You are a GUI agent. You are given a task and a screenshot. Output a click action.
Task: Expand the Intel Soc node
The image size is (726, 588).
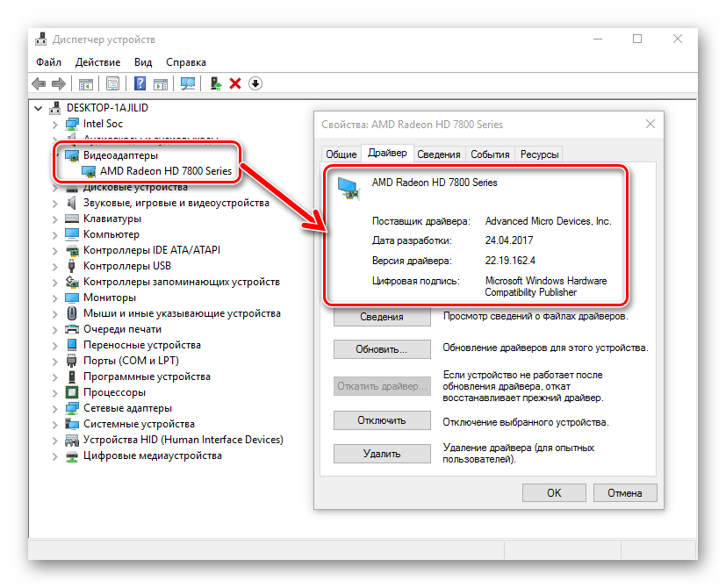(x=55, y=125)
